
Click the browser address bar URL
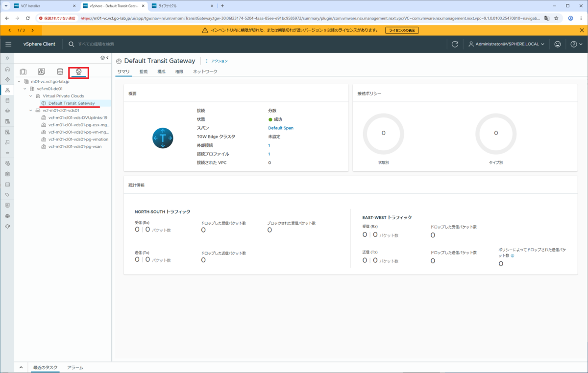[x=310, y=18]
